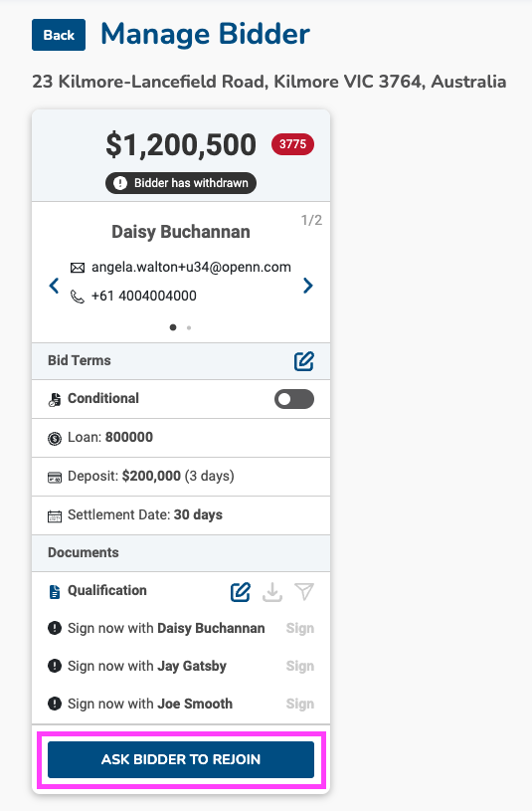This screenshot has width=532, height=811.
Task: Select the first carousel page dot
Action: point(173,327)
